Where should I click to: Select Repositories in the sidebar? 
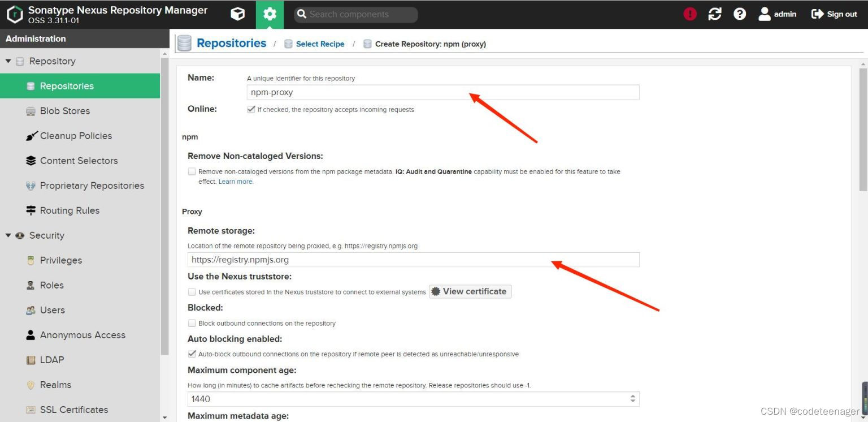click(x=80, y=86)
